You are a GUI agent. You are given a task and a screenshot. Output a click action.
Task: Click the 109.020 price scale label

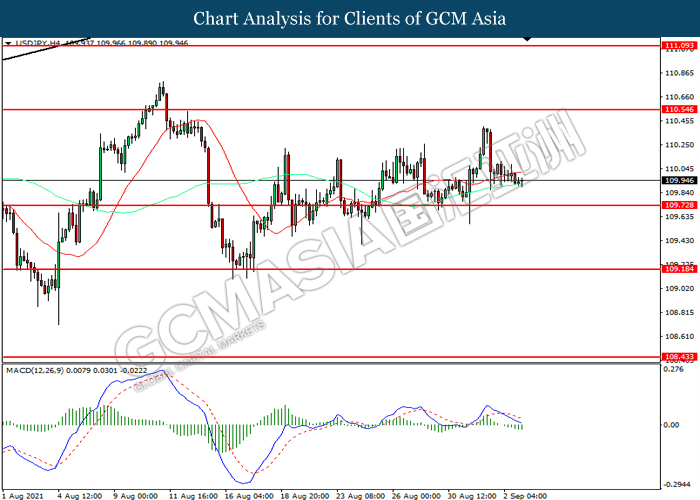click(x=679, y=289)
